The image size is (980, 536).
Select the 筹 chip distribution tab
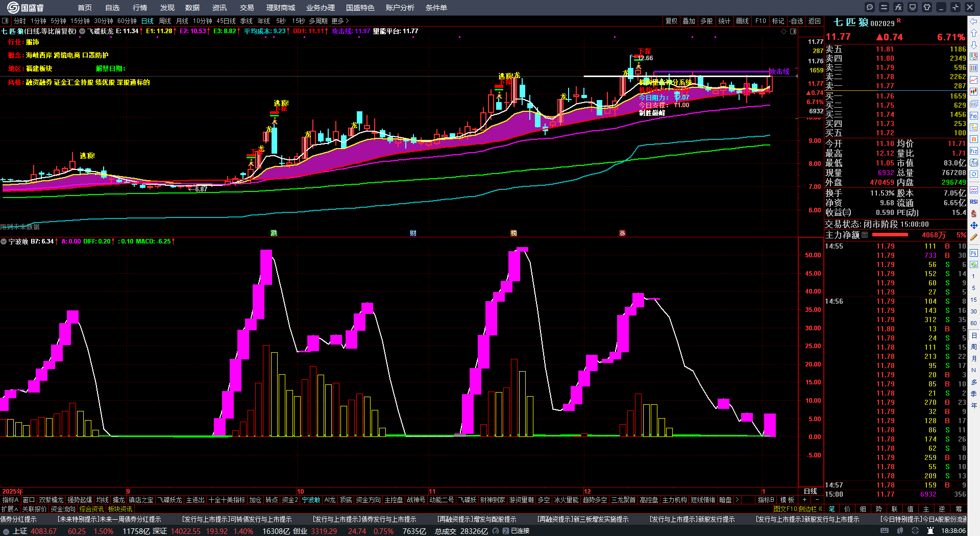click(x=959, y=508)
